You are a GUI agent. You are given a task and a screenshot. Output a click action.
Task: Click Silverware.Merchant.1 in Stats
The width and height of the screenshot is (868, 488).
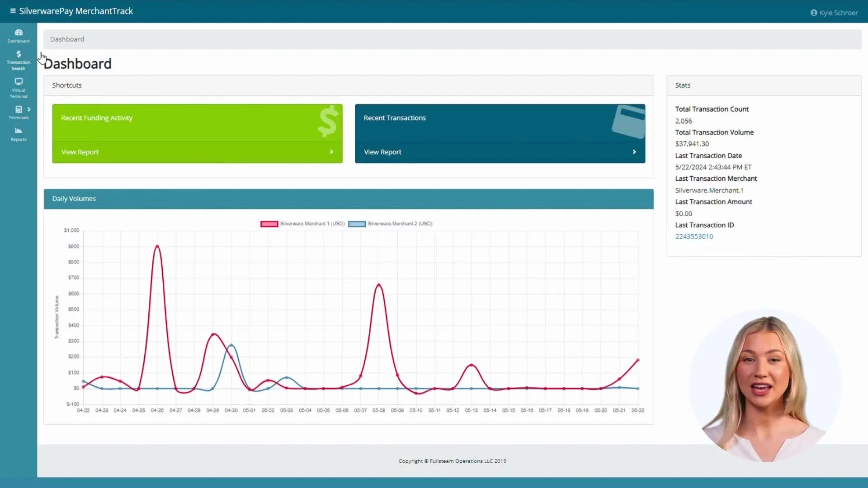pos(709,190)
